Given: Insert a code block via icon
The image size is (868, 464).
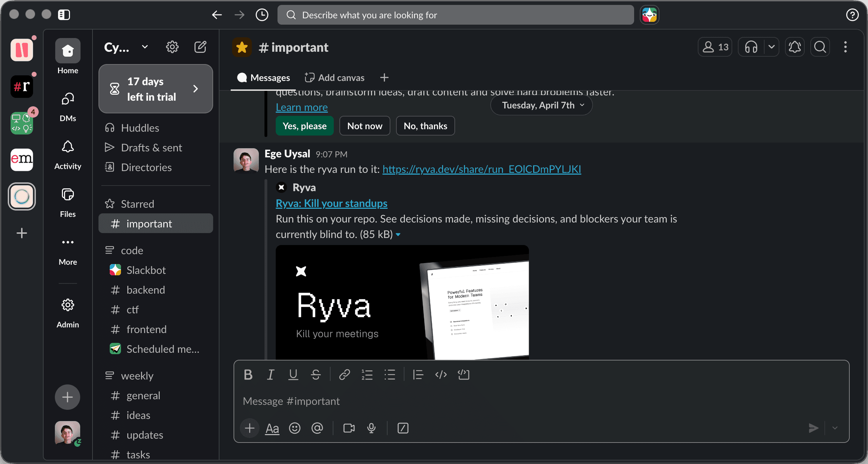Looking at the screenshot, I should 464,375.
